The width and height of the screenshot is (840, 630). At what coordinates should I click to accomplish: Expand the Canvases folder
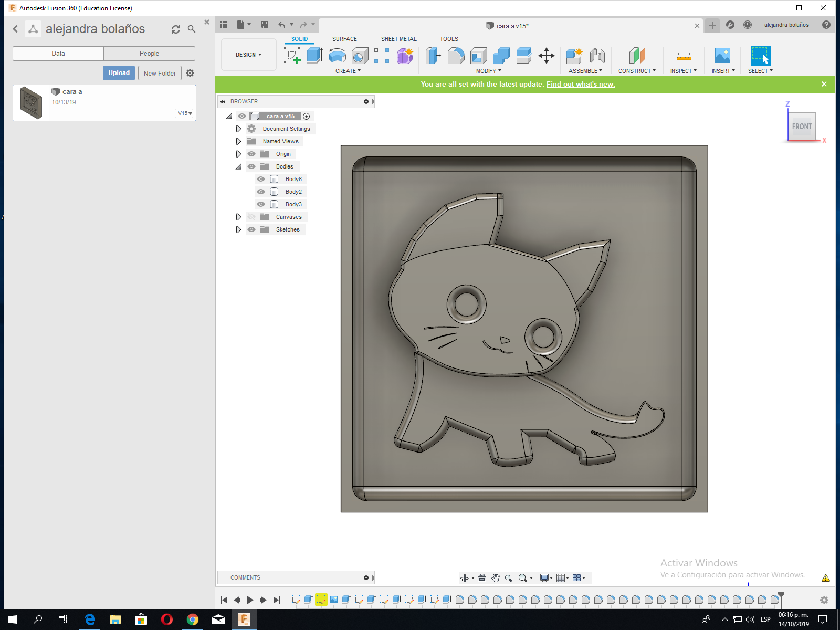238,217
